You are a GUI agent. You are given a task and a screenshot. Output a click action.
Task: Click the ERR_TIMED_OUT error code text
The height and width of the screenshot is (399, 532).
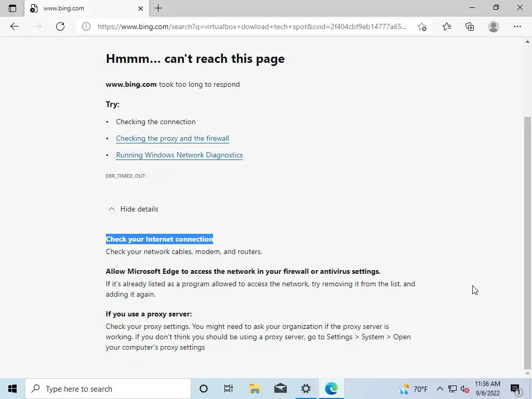(x=125, y=176)
